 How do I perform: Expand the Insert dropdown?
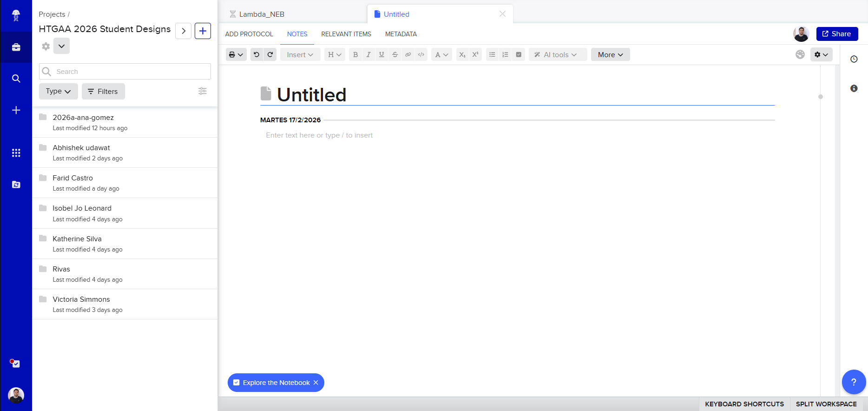[300, 54]
